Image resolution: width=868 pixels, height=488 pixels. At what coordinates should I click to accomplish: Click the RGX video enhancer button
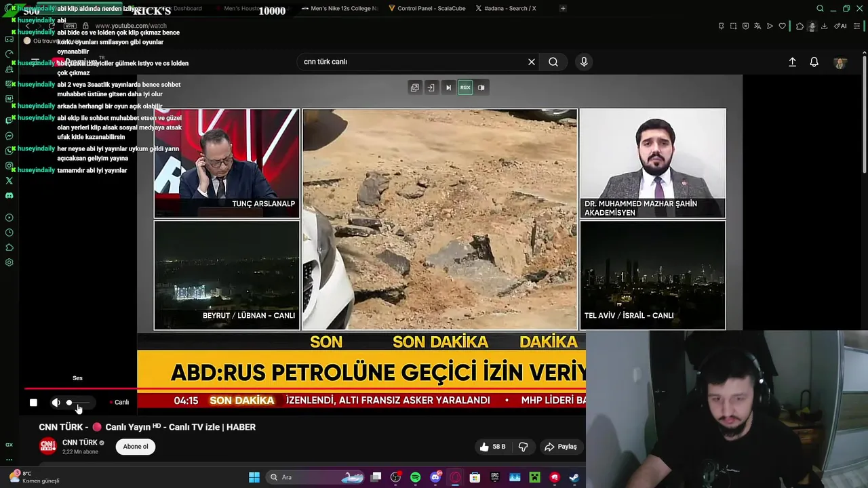465,87
